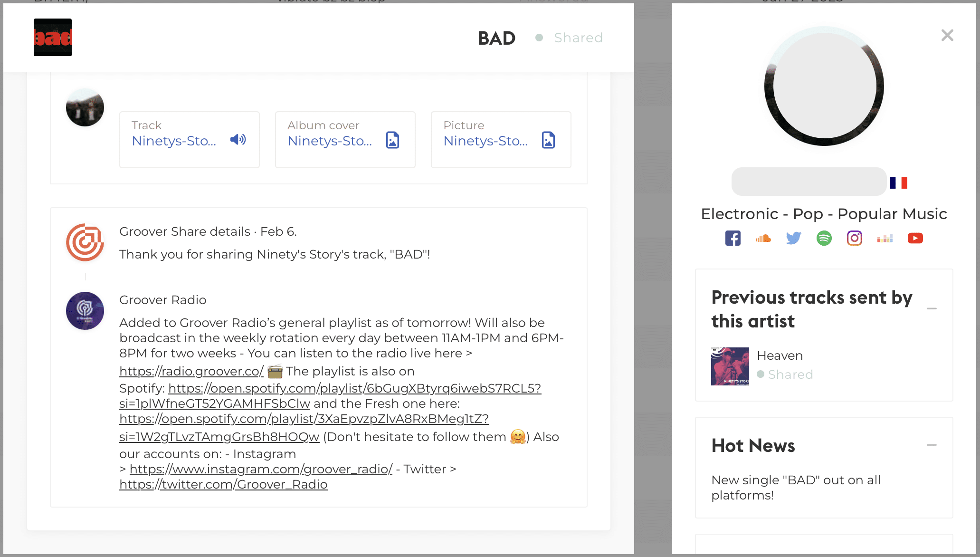Open the Track Ninetys-Sto... file link
980x557 pixels.
(174, 141)
